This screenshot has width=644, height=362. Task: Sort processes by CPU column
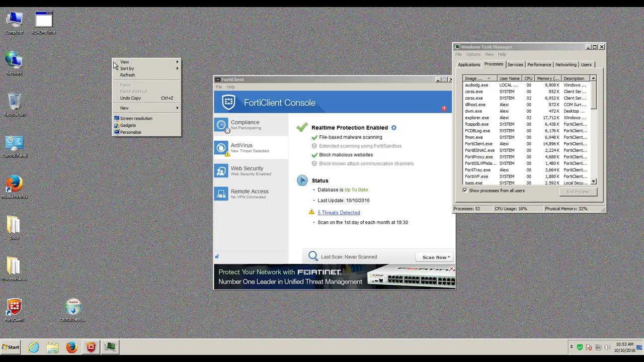point(528,78)
